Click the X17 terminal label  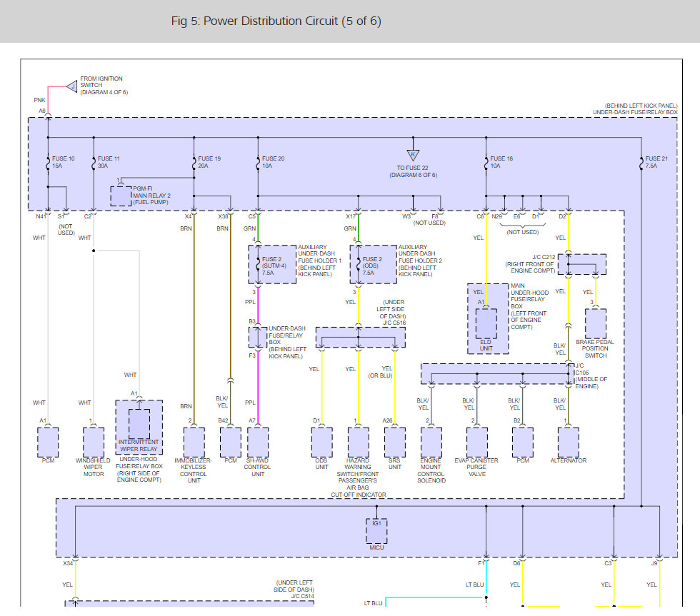(351, 216)
